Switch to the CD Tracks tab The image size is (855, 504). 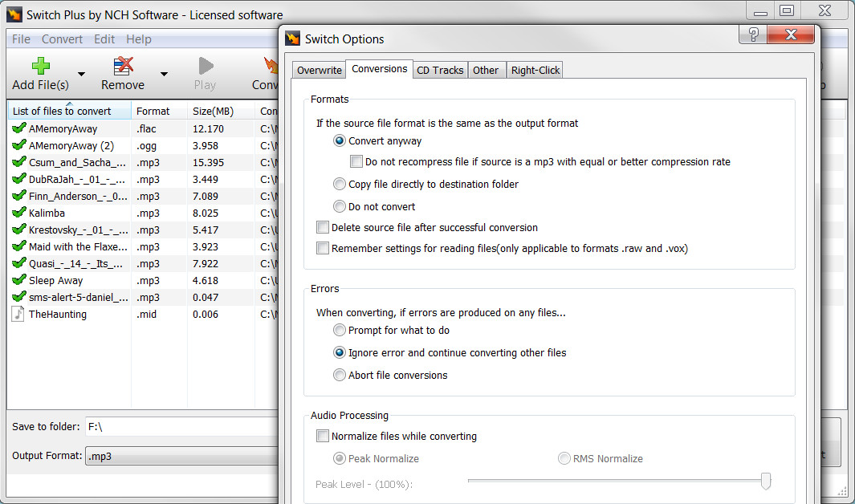tap(440, 69)
